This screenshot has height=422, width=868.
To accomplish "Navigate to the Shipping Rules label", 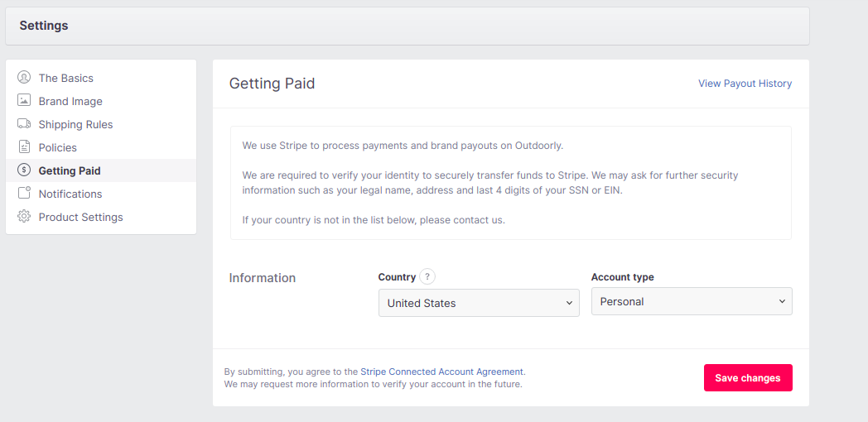I will point(75,124).
